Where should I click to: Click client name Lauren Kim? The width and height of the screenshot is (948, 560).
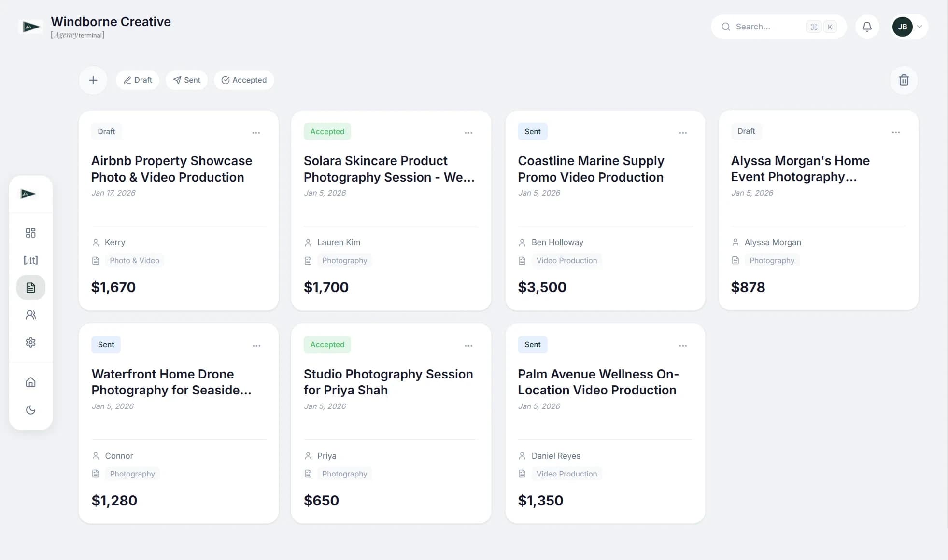pos(339,242)
